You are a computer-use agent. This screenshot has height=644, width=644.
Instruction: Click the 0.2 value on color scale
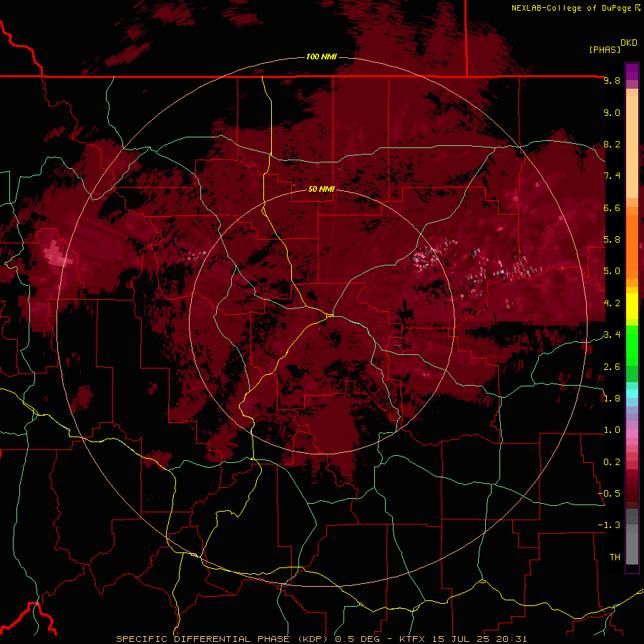pos(612,462)
